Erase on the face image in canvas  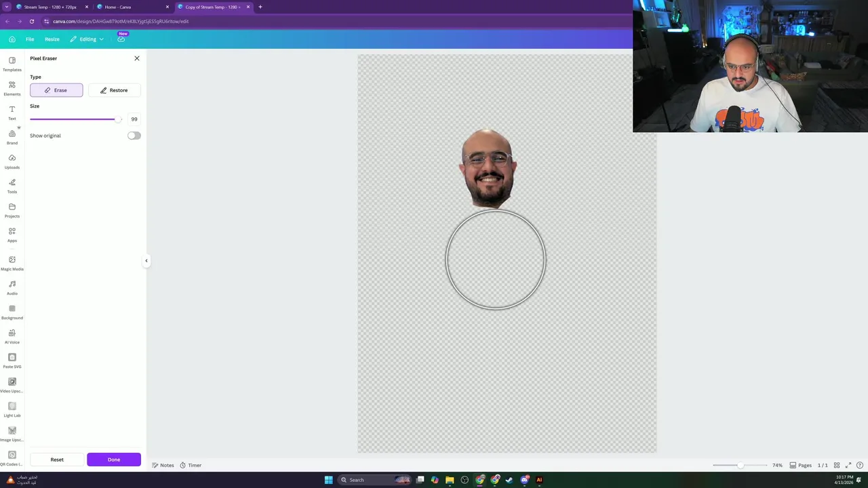488,167
